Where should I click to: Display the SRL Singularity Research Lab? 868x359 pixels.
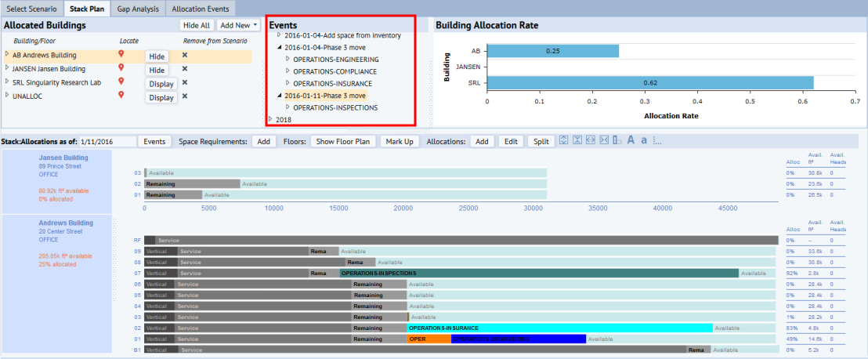click(161, 84)
